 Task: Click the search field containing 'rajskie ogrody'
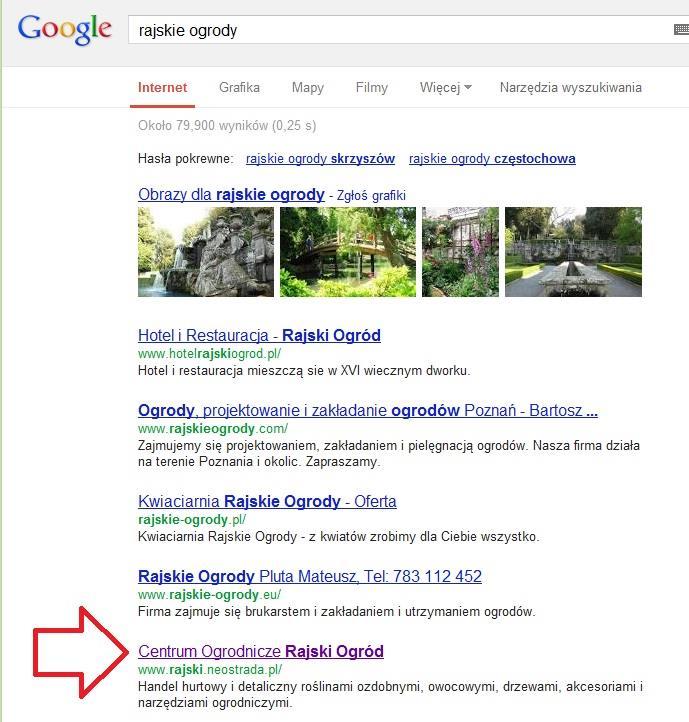[x=408, y=30]
